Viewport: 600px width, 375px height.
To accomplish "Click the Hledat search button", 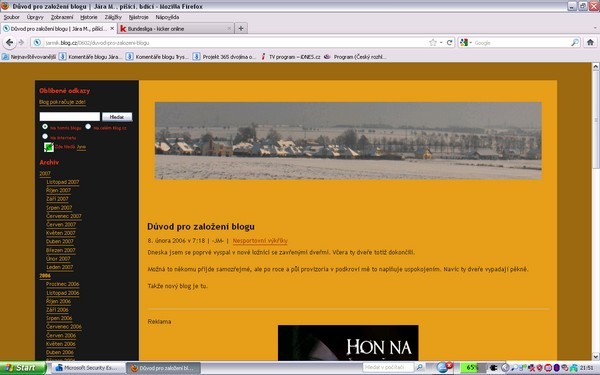I will coord(117,117).
